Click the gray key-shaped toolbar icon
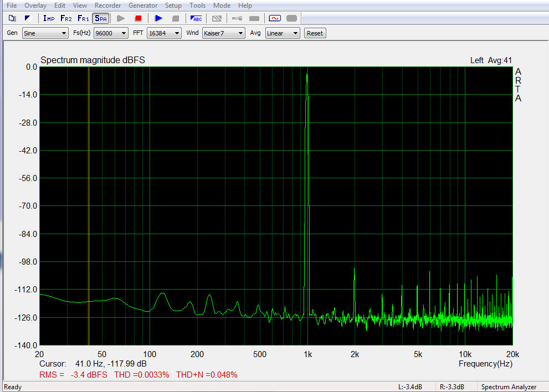Viewport: 549px width, 392px height. (x=237, y=18)
